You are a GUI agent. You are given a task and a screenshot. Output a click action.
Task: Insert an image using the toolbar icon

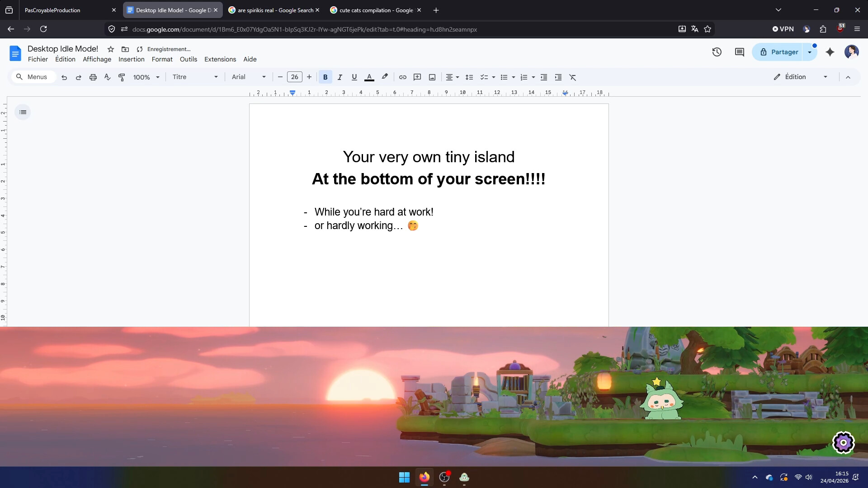pyautogui.click(x=432, y=77)
